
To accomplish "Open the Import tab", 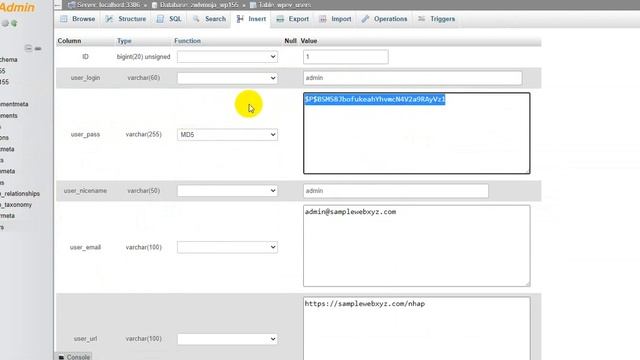I will tap(335, 19).
